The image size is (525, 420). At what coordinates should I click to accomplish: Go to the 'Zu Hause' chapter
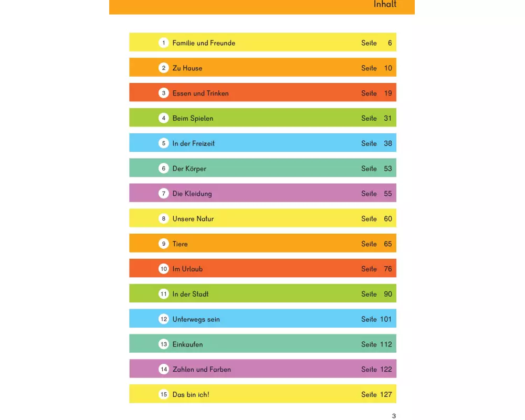click(187, 68)
